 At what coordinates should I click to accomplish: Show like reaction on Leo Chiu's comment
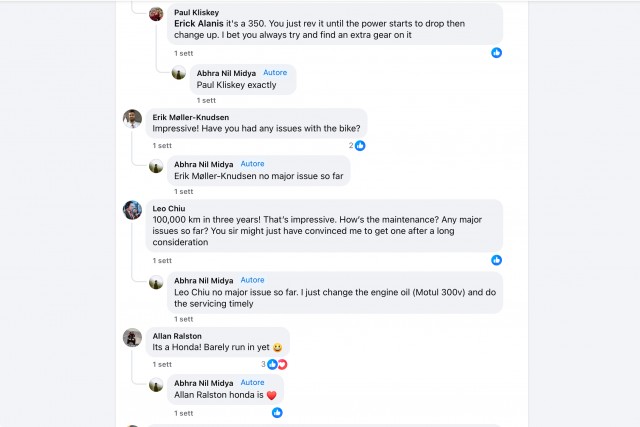pyautogui.click(x=496, y=260)
